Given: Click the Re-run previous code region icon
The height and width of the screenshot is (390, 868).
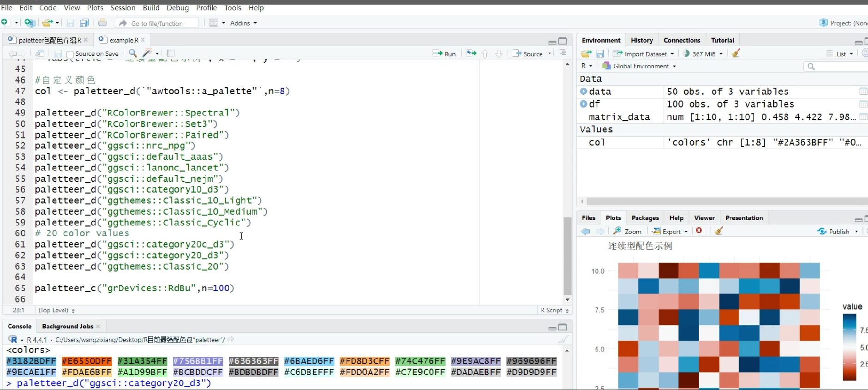Looking at the screenshot, I should coord(471,54).
